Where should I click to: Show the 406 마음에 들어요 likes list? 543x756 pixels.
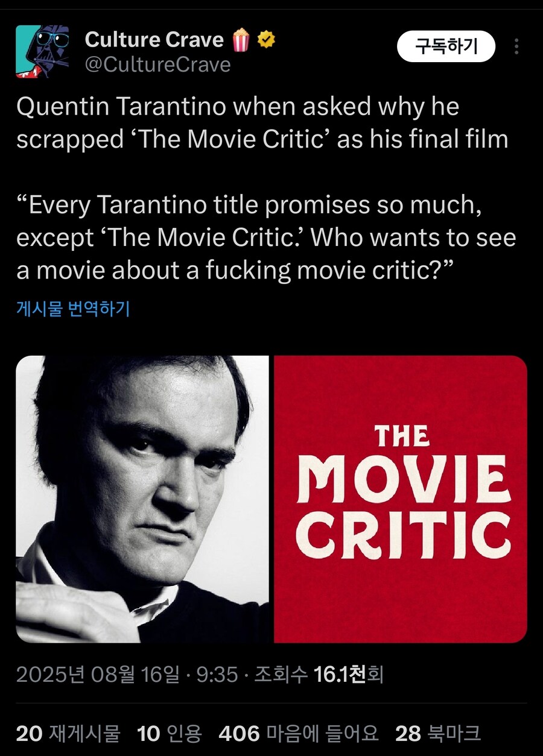tap(299, 733)
